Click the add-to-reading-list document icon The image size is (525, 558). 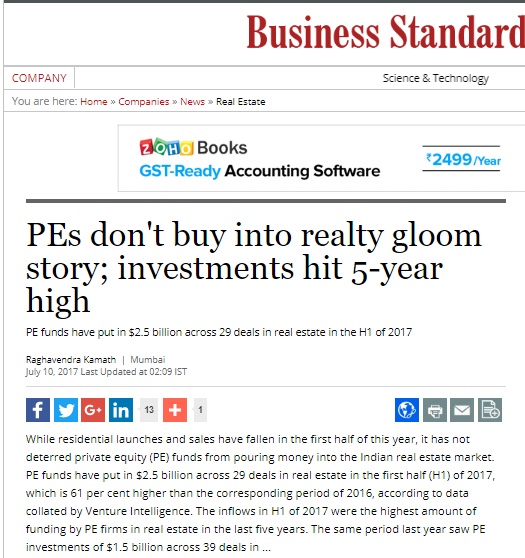tap(490, 410)
